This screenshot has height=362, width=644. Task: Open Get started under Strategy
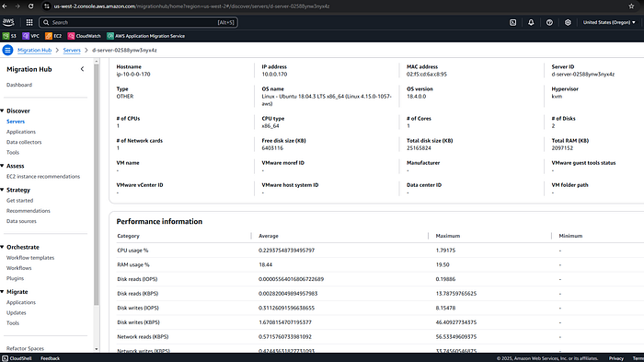[x=19, y=200]
